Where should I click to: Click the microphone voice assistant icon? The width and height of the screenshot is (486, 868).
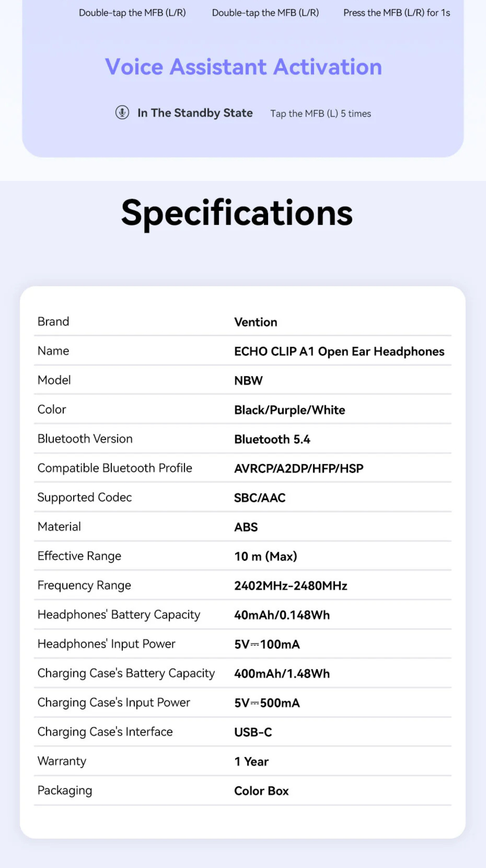[x=122, y=112]
